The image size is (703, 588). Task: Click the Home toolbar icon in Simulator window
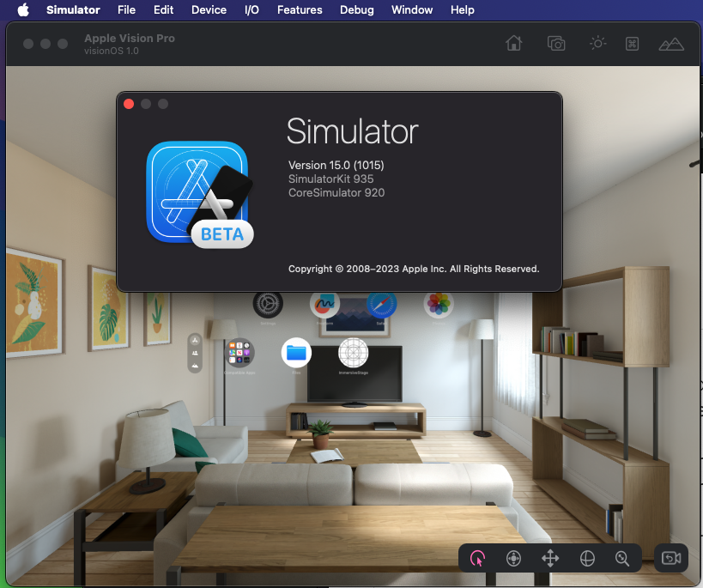pos(514,44)
